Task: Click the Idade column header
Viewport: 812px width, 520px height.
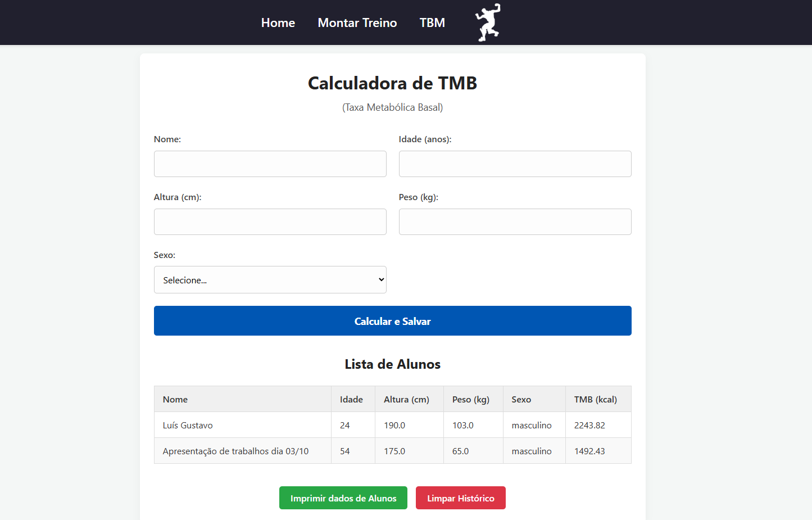Action: point(351,399)
